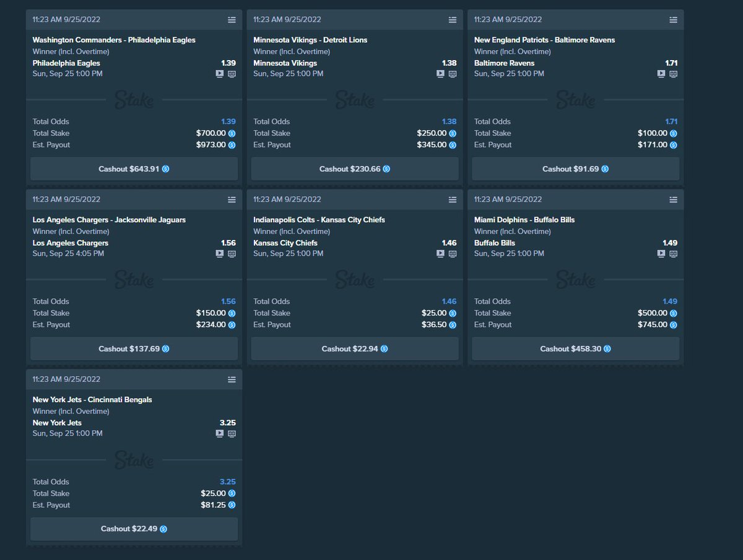743x560 pixels.
Task: Click live stream icon for Minnesota Vikings bet
Action: pos(440,74)
